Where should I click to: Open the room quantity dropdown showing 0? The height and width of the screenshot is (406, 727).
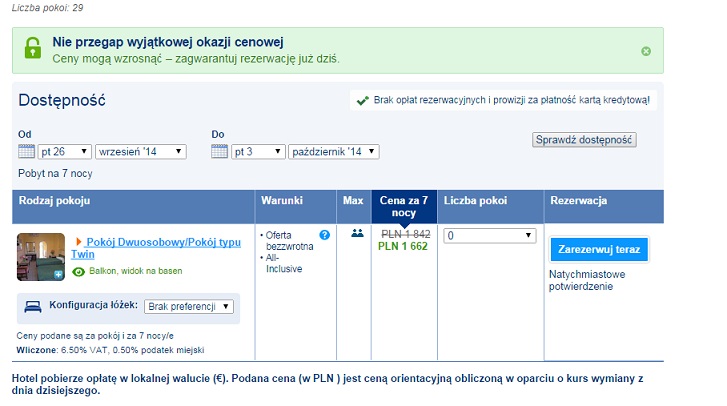490,235
